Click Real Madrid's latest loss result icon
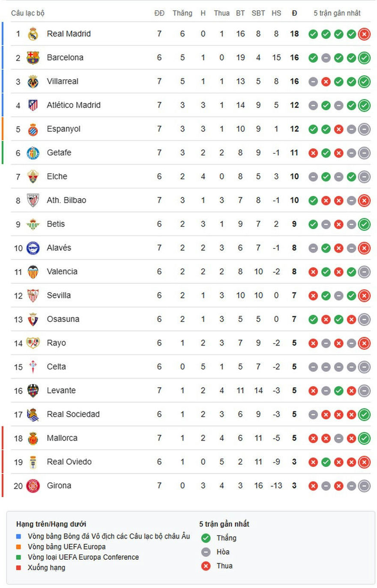Viewport: 377px width, 588px height. (364, 34)
